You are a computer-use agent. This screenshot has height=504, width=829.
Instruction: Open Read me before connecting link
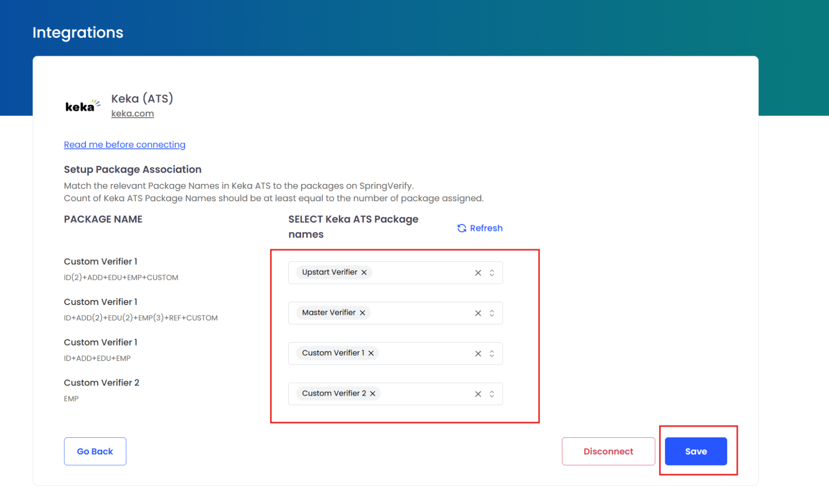[124, 145]
